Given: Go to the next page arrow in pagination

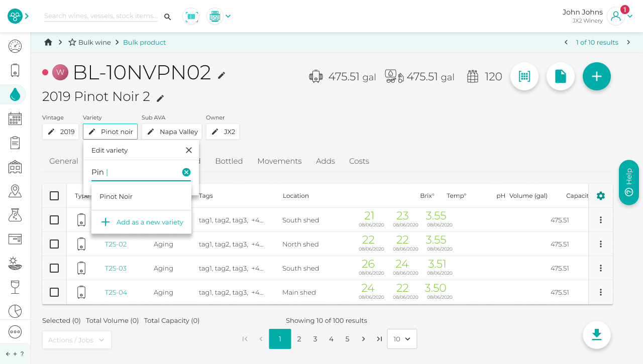Looking at the screenshot, I should click(x=363, y=339).
